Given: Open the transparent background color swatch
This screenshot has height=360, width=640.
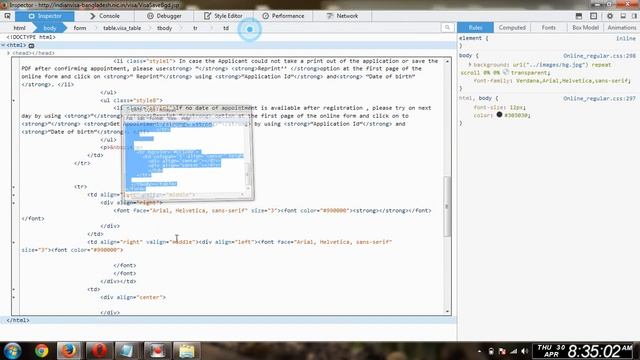Looking at the screenshot, I should 506,72.
